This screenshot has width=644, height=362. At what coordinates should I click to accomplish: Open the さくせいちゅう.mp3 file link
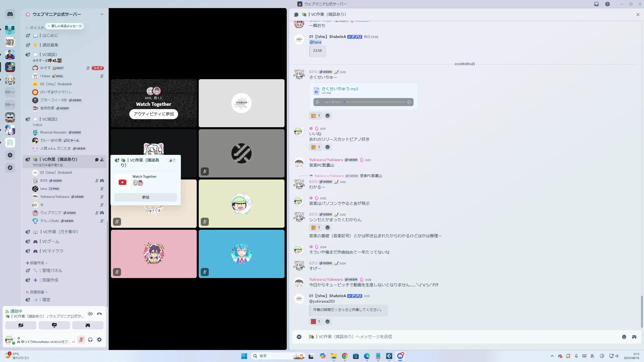pos(340,89)
